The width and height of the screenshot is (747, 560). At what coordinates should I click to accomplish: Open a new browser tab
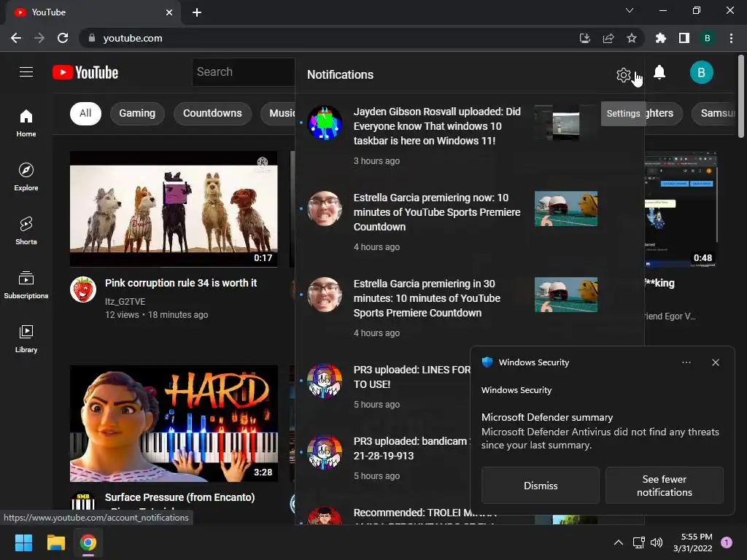click(197, 12)
